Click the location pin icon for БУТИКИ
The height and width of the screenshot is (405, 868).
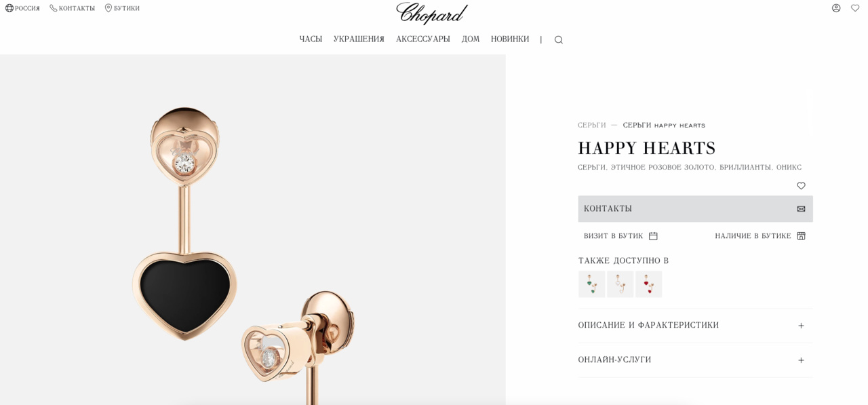(108, 8)
